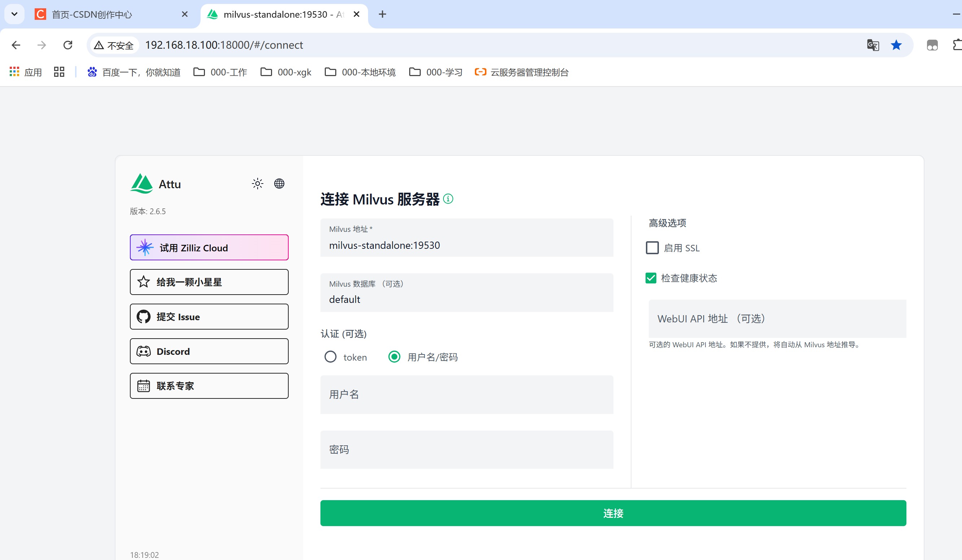Open a new browser tab
The height and width of the screenshot is (560, 962).
tap(382, 14)
